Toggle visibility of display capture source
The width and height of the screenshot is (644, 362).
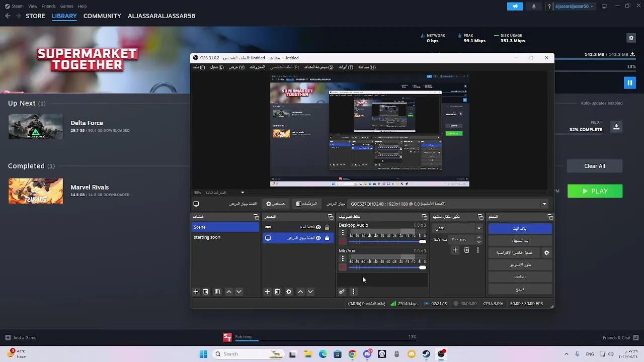click(318, 238)
